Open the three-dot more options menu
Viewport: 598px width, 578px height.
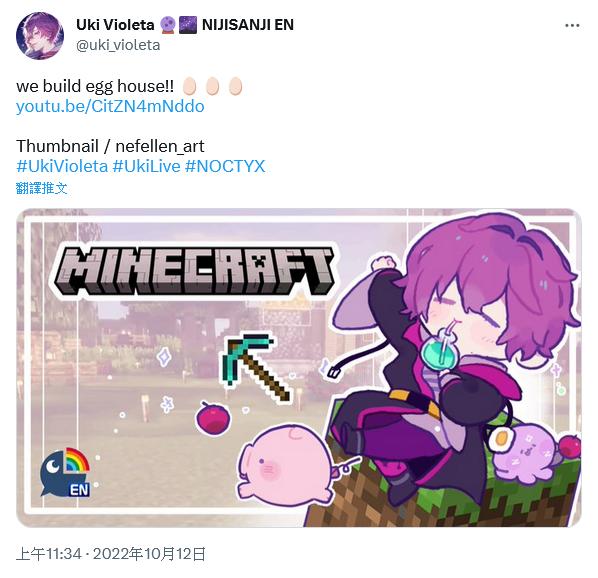pos(572,26)
